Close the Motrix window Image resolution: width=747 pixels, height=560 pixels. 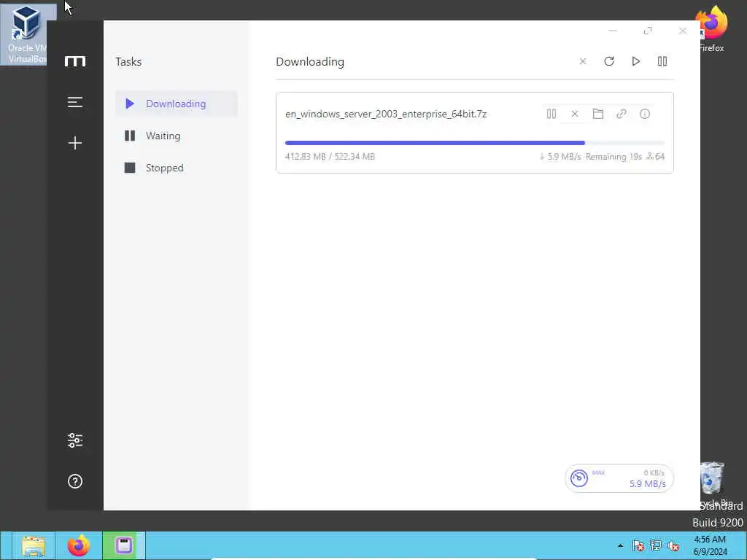click(x=683, y=31)
